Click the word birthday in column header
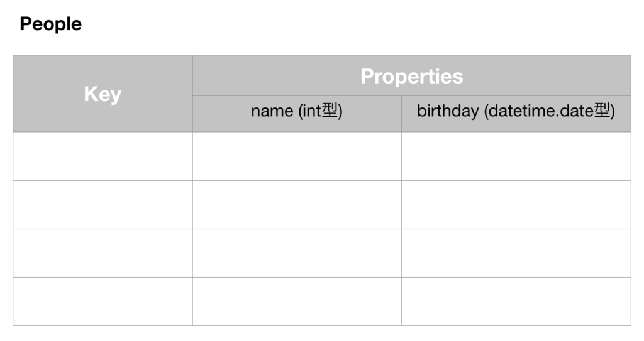This screenshot has height=341, width=644. pyautogui.click(x=448, y=111)
